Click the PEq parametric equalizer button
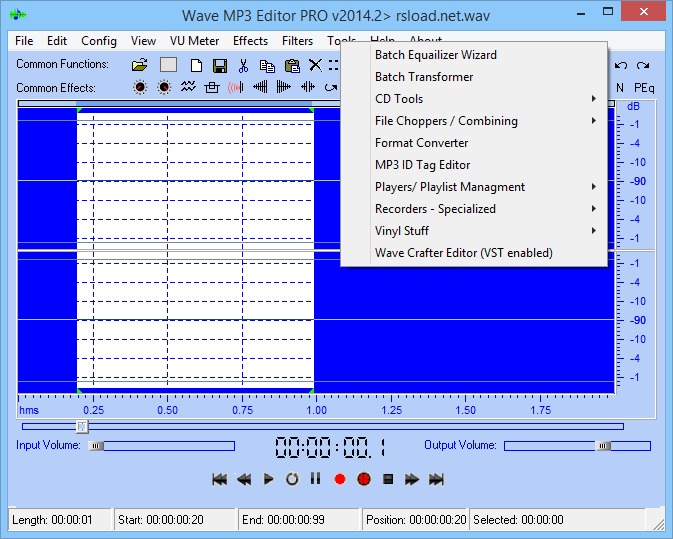Viewport: 673px width, 539px height. (x=644, y=88)
